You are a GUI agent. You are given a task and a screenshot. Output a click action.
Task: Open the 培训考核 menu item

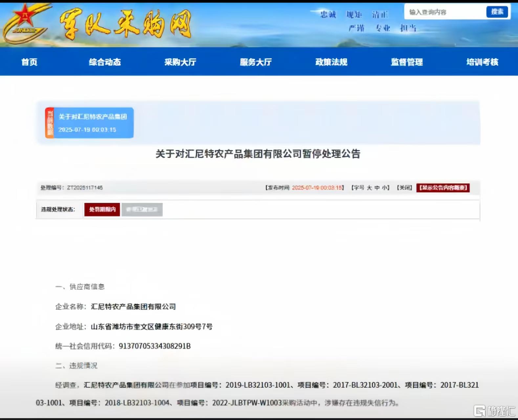[483, 62]
